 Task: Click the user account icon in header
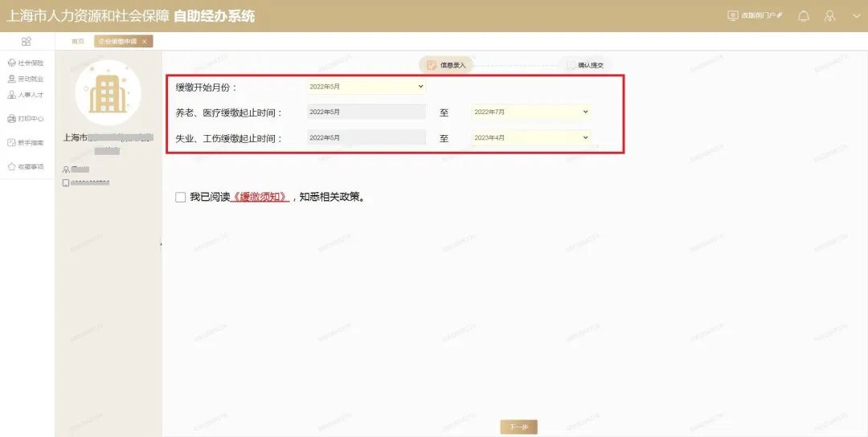pos(829,16)
